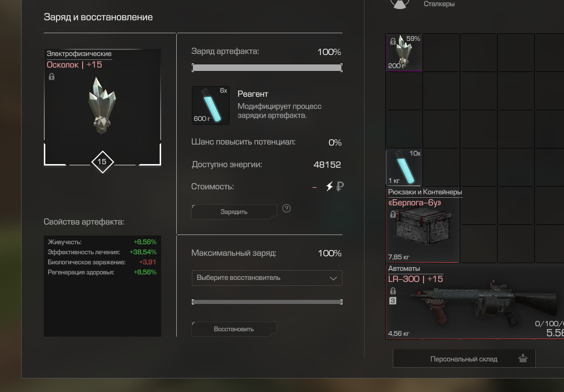Select the LR-300 rifle in inventory
The width and height of the screenshot is (564, 392).
coord(475,301)
